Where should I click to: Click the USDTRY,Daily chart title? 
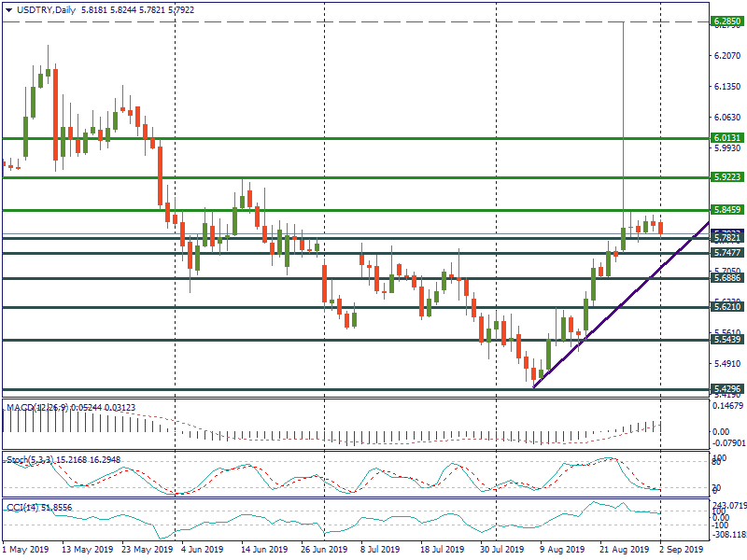(49, 10)
